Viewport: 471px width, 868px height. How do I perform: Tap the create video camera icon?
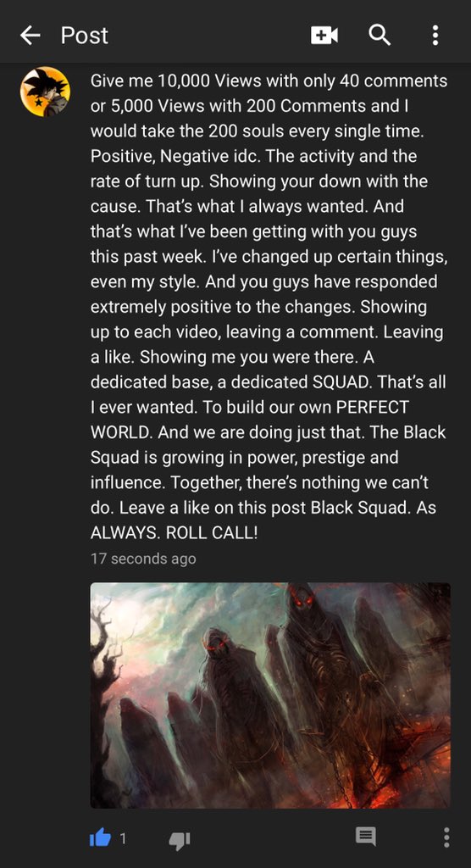click(x=324, y=36)
